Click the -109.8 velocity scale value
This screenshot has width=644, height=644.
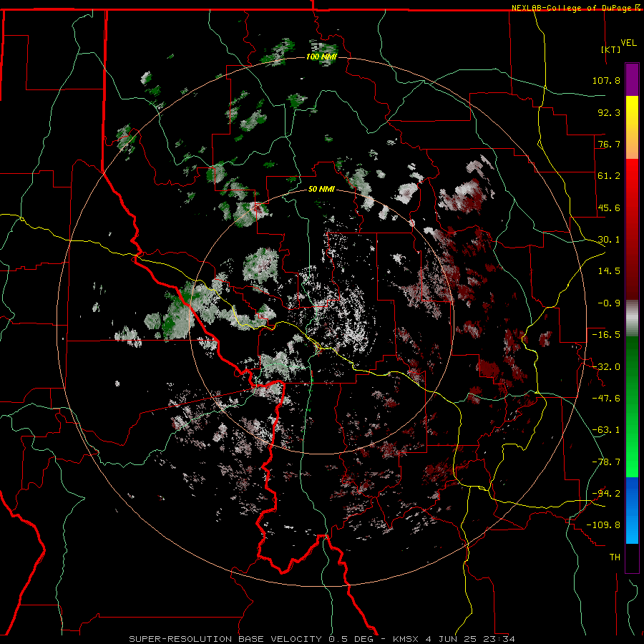pos(603,525)
